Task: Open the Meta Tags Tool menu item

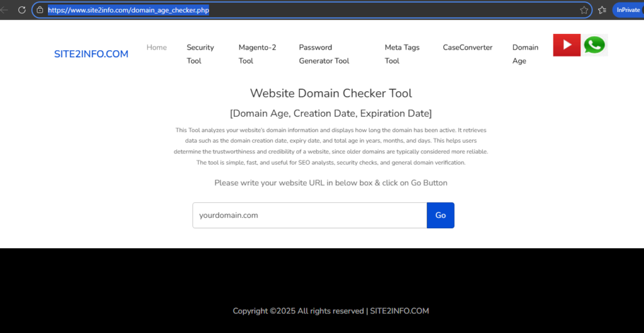Action: coord(402,54)
